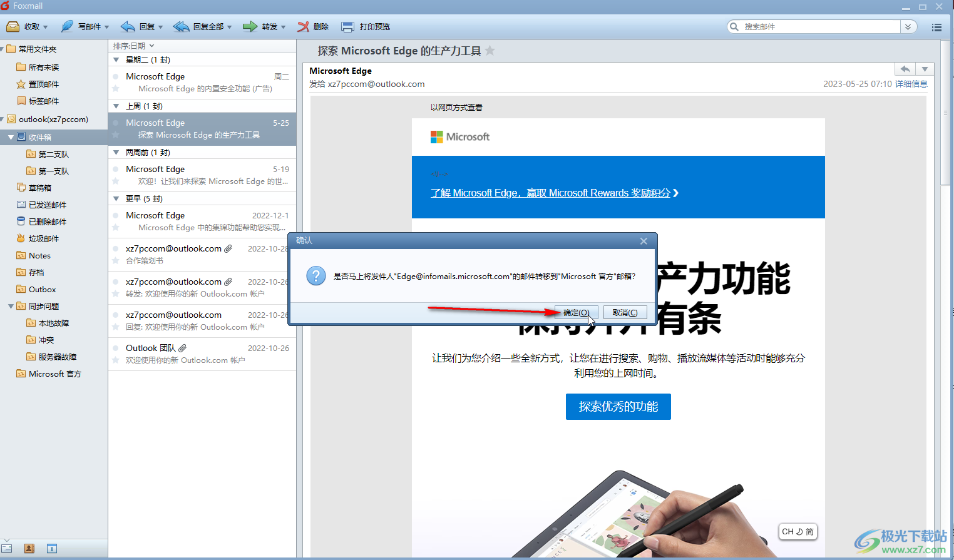Click the 回复 reply arrow icon
954x560 pixels.
click(x=128, y=26)
